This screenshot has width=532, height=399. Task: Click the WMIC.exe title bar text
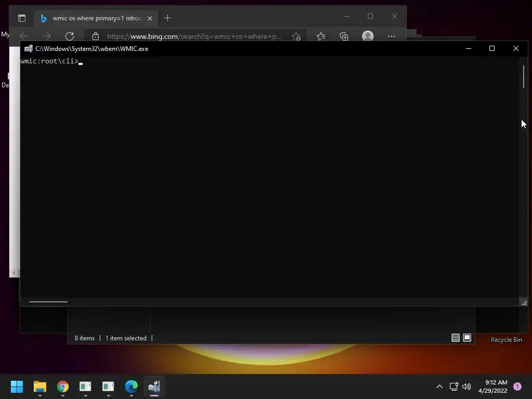tap(91, 48)
